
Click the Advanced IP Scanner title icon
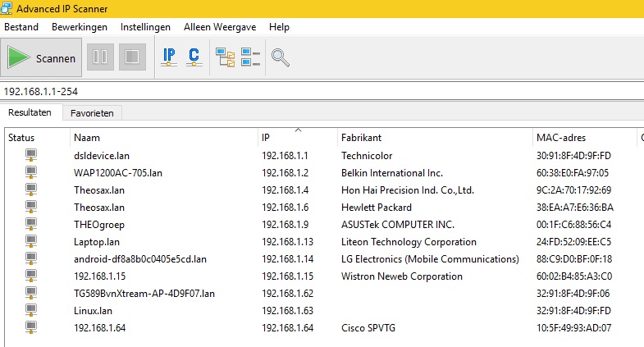(x=7, y=8)
